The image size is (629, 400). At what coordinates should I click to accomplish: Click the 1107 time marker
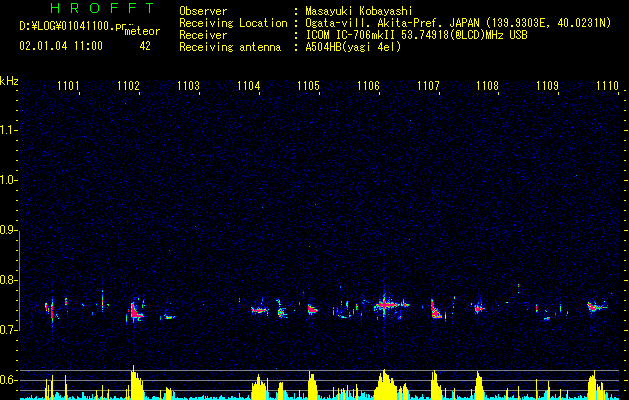(428, 86)
